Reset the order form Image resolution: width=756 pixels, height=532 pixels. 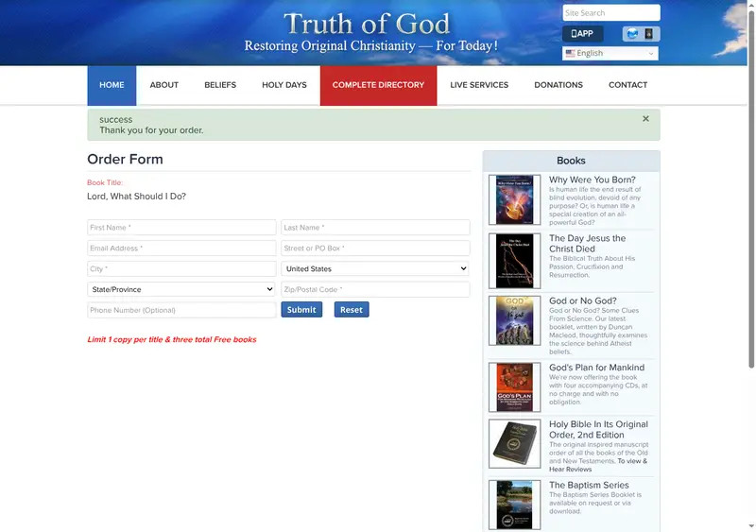click(352, 310)
